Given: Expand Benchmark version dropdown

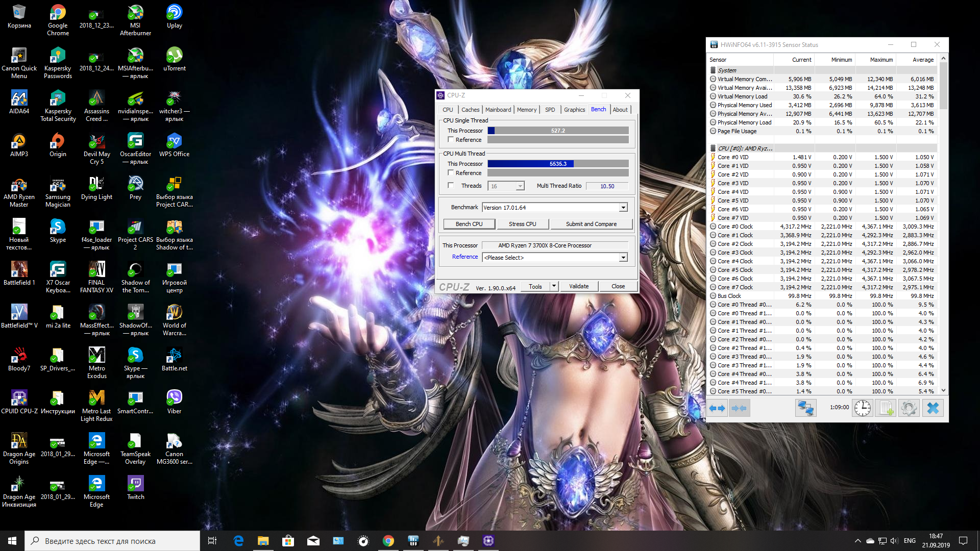Looking at the screenshot, I should coord(623,208).
